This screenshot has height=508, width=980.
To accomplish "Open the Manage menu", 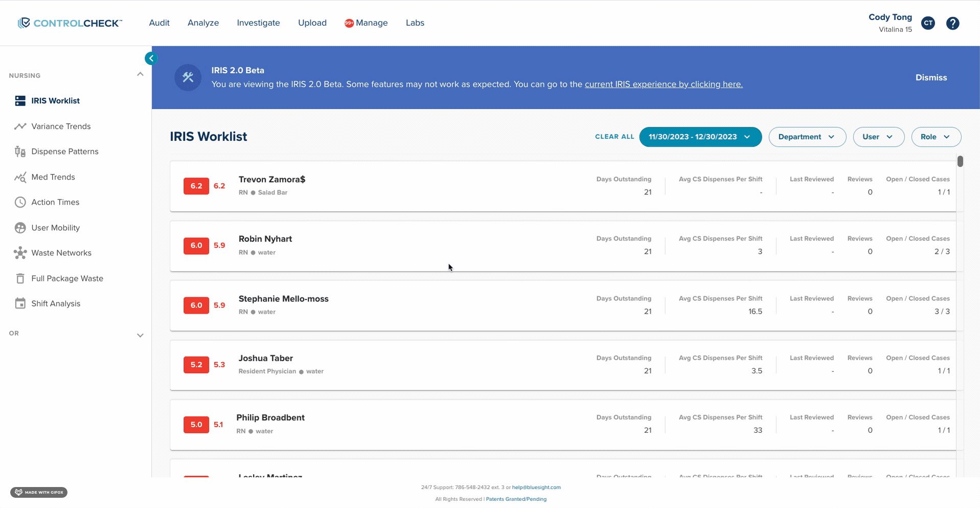I will [x=372, y=23].
